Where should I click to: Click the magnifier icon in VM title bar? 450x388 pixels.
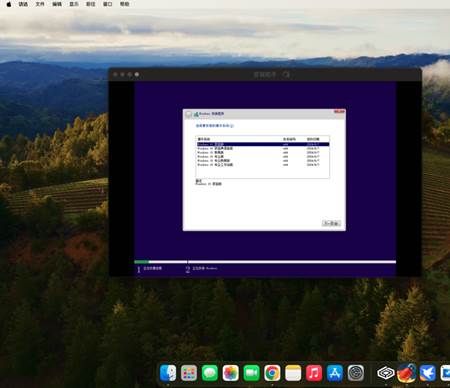coord(286,75)
